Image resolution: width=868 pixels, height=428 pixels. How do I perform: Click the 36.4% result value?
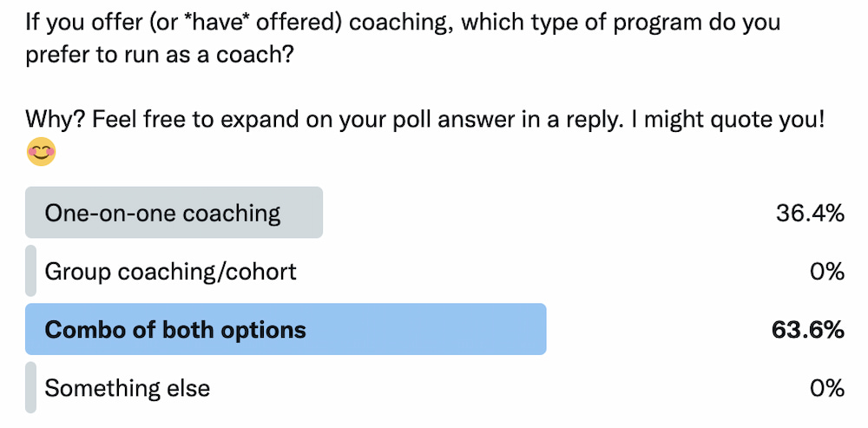pyautogui.click(x=810, y=214)
